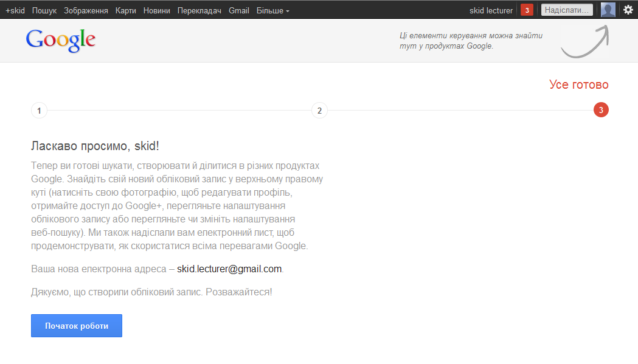
Task: Click the red Усе готово label
Action: [578, 84]
